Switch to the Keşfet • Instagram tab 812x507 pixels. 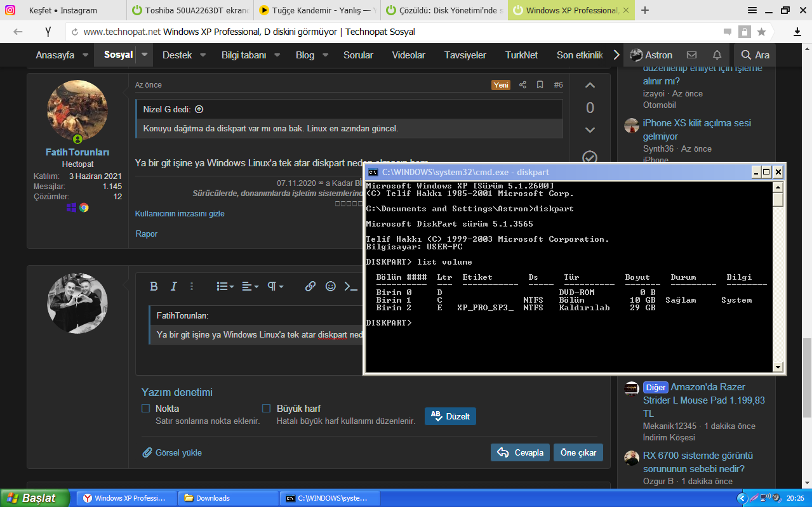(62, 10)
